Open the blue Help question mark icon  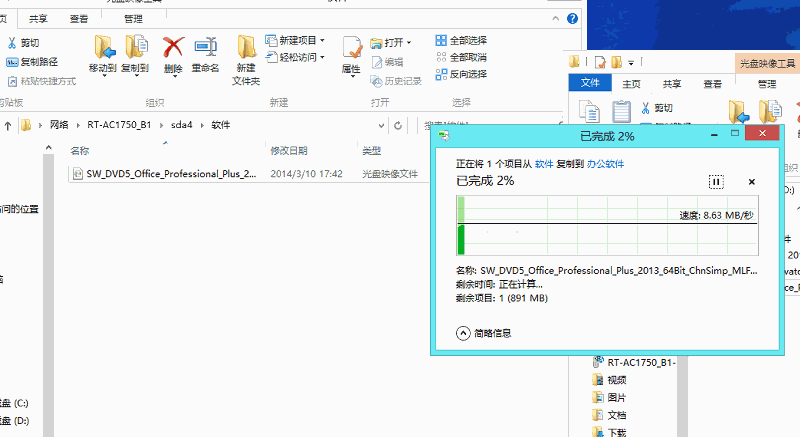(x=572, y=18)
